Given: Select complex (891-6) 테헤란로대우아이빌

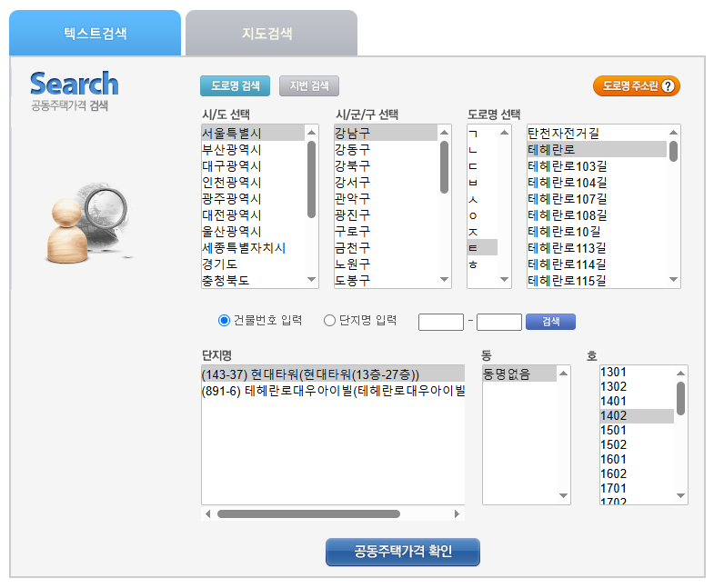Looking at the screenshot, I should click(333, 391).
